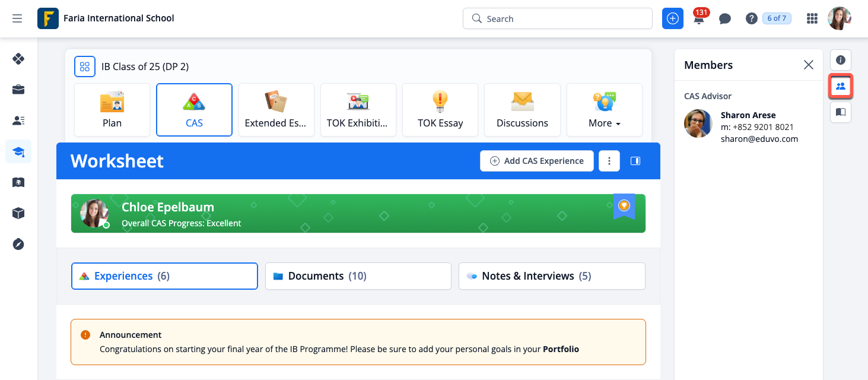Open the help question mark icon
The width and height of the screenshot is (868, 380).
coord(751,18)
